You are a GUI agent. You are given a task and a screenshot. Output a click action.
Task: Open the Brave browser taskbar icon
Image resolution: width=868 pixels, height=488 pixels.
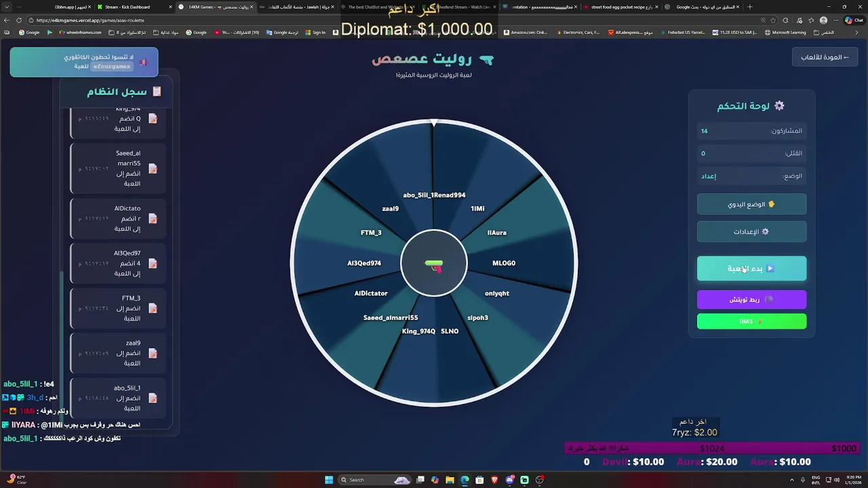pos(494,480)
